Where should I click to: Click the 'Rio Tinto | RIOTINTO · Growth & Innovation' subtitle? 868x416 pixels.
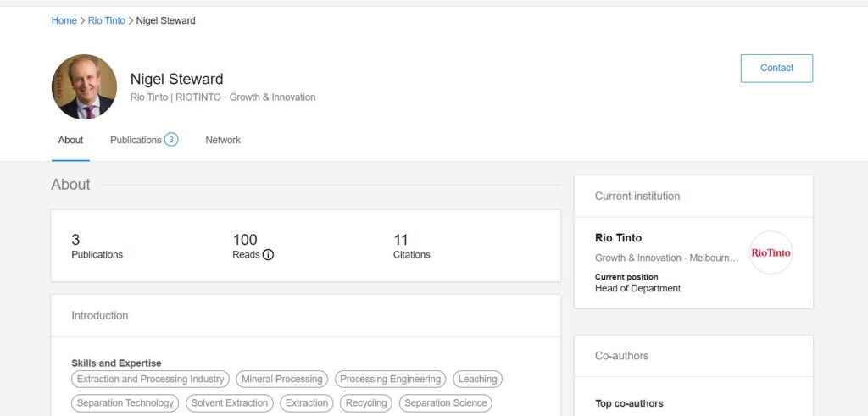pos(223,97)
